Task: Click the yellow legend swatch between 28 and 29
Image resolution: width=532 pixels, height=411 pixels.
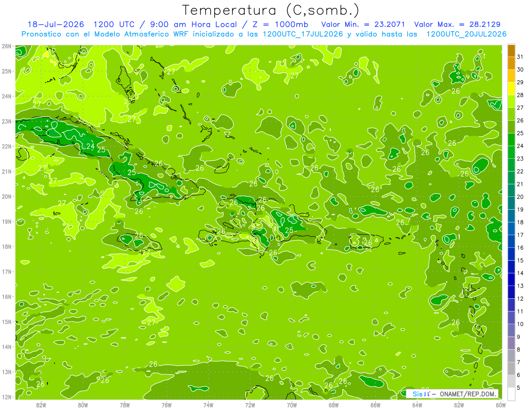Action: coord(511,89)
